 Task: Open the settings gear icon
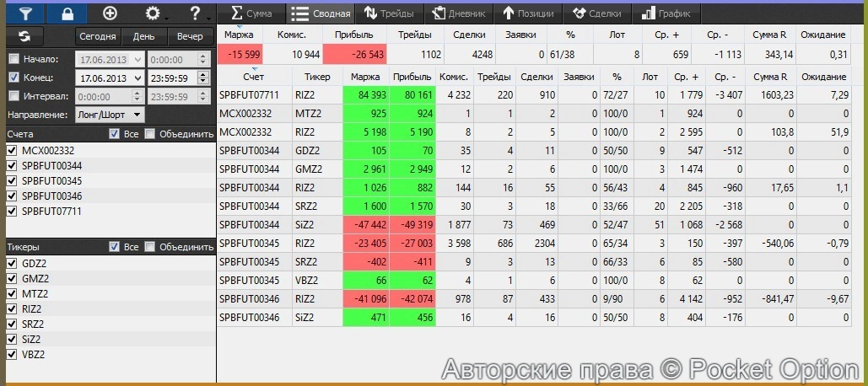pos(153,13)
